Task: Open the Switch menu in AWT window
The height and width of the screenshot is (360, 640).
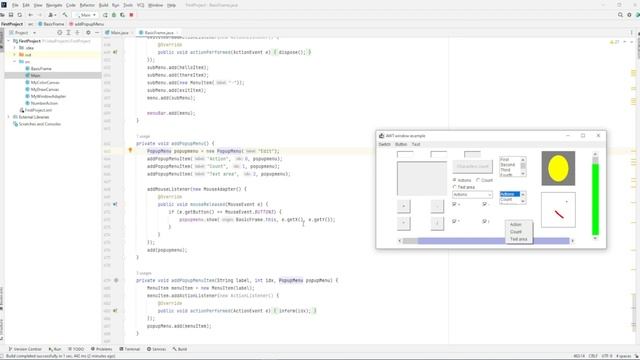Action: coord(384,144)
